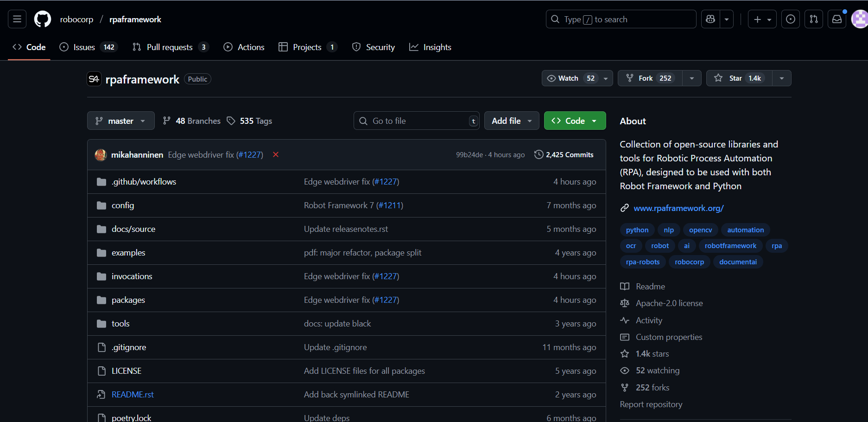This screenshot has width=868, height=422.
Task: View the Apache-2.0 license link
Action: coord(662,303)
